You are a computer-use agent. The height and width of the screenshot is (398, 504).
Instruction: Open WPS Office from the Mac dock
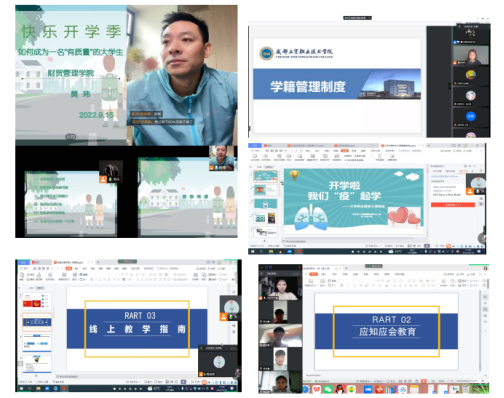pos(317,389)
